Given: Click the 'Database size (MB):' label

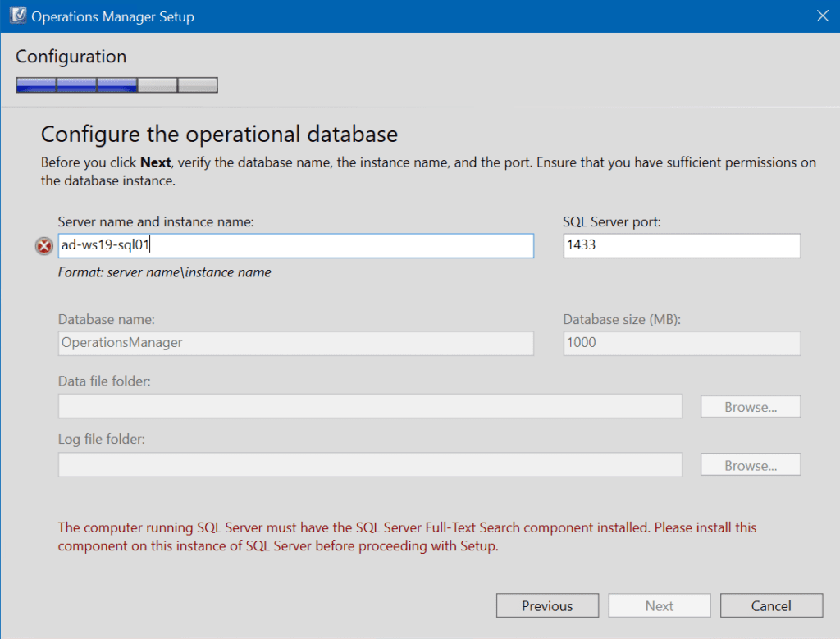Looking at the screenshot, I should (x=622, y=319).
